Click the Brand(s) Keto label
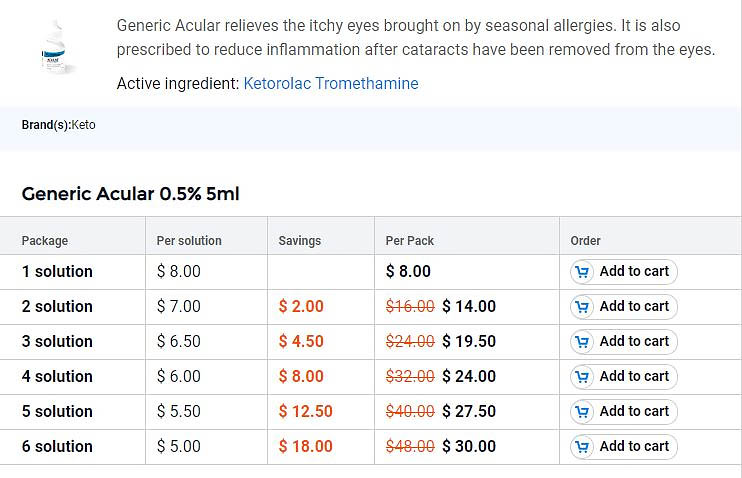 click(x=58, y=125)
